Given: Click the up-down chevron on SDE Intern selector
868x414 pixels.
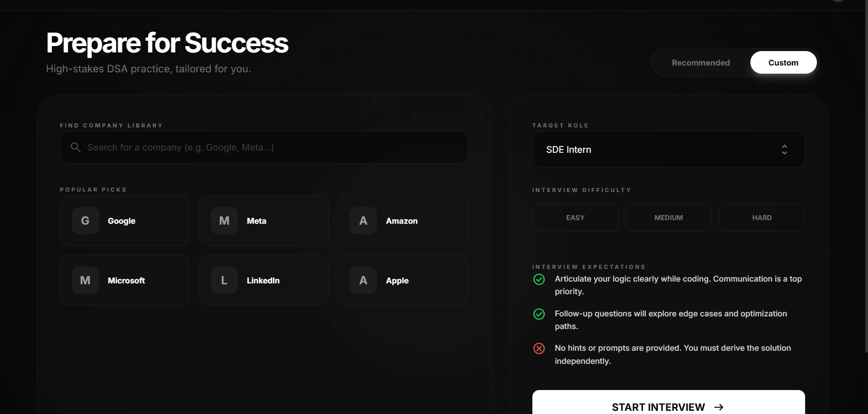Looking at the screenshot, I should [x=784, y=150].
